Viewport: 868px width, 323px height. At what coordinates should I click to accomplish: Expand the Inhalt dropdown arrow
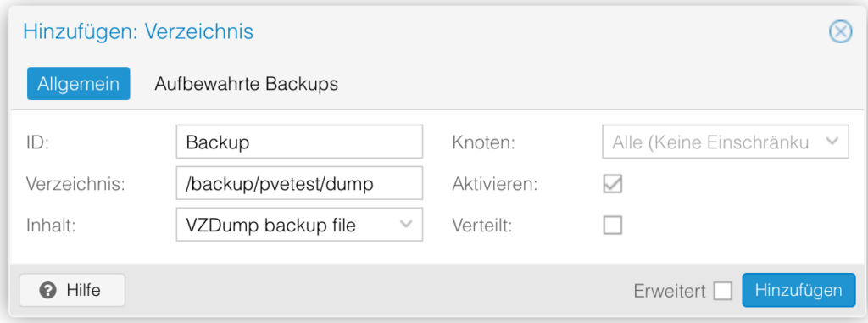click(406, 225)
